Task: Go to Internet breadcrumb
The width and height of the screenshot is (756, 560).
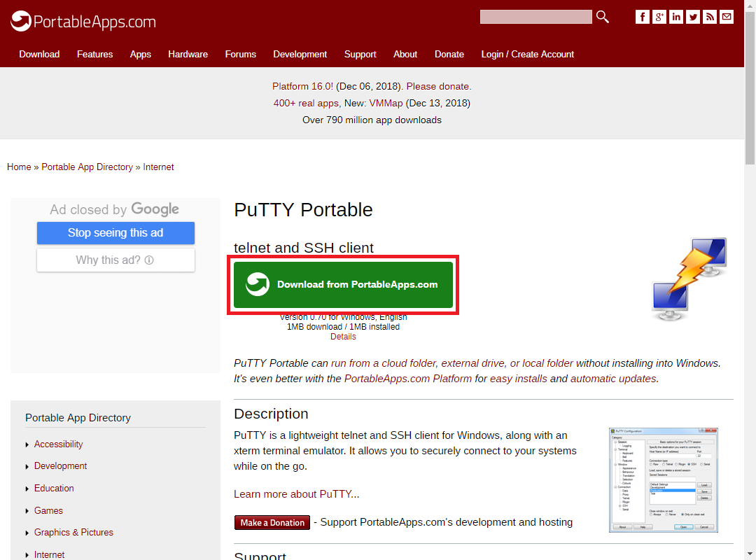Action: coord(158,167)
